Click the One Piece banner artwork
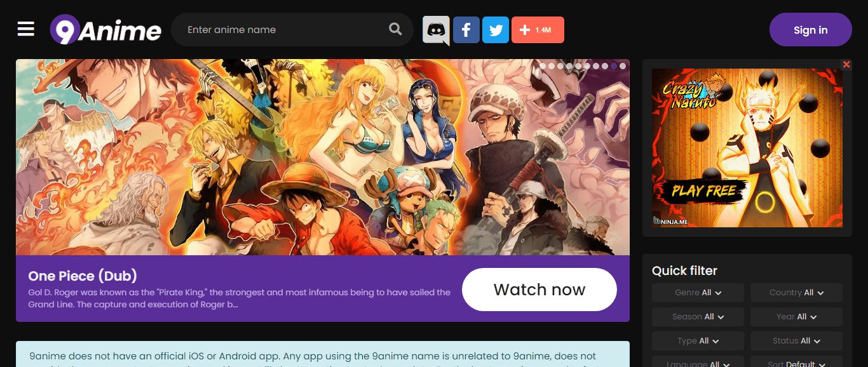Image resolution: width=868 pixels, height=367 pixels. 323,157
